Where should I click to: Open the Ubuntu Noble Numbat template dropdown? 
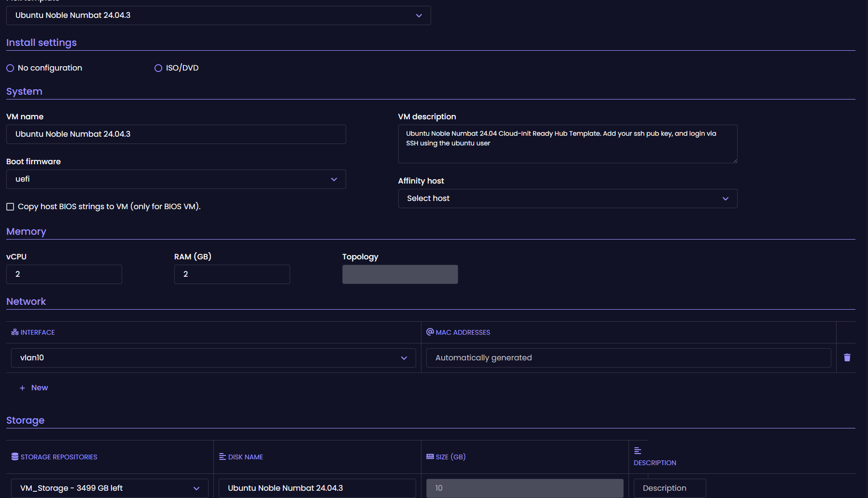[419, 15]
